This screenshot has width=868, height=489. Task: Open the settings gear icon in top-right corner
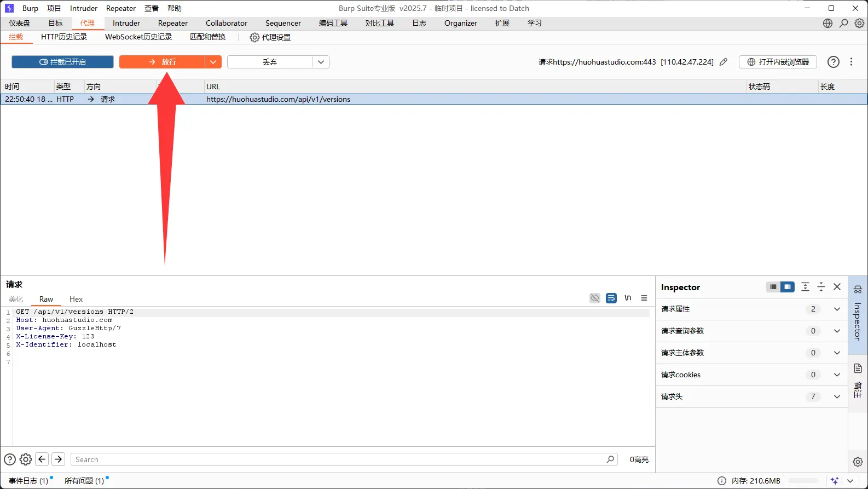click(860, 23)
